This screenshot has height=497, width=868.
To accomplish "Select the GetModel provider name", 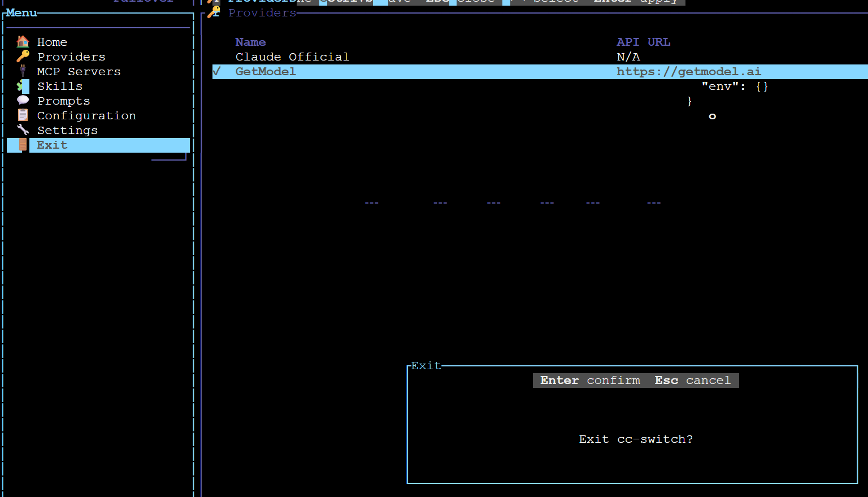I will point(266,71).
